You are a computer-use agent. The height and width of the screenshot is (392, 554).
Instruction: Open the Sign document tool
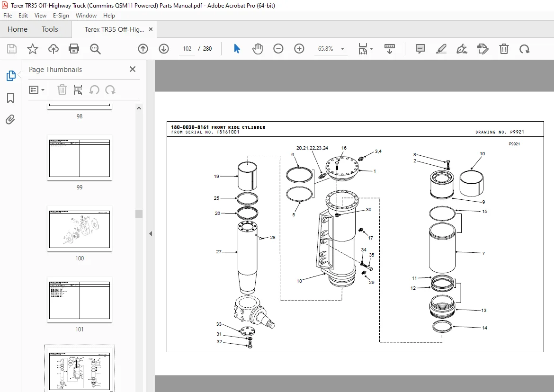coord(462,49)
